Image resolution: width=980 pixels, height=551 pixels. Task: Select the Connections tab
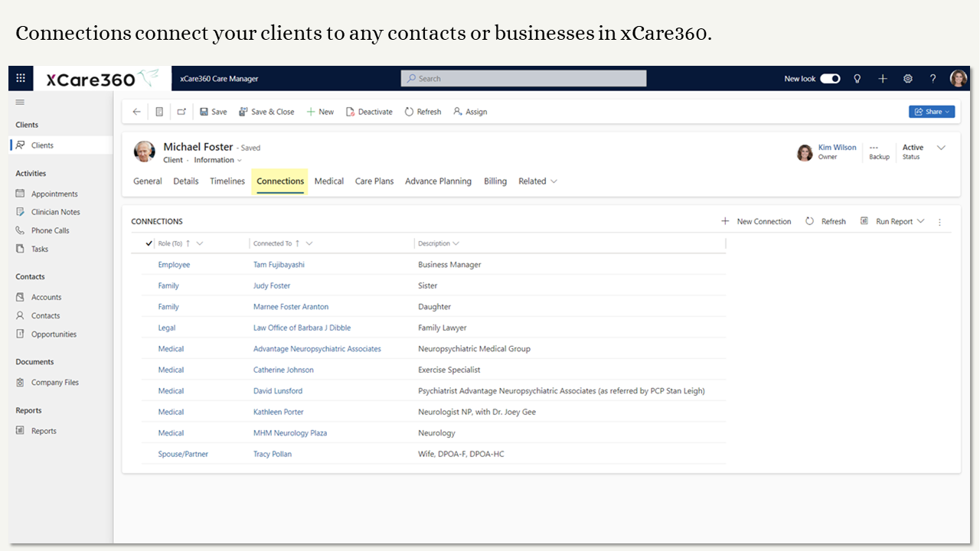click(280, 181)
